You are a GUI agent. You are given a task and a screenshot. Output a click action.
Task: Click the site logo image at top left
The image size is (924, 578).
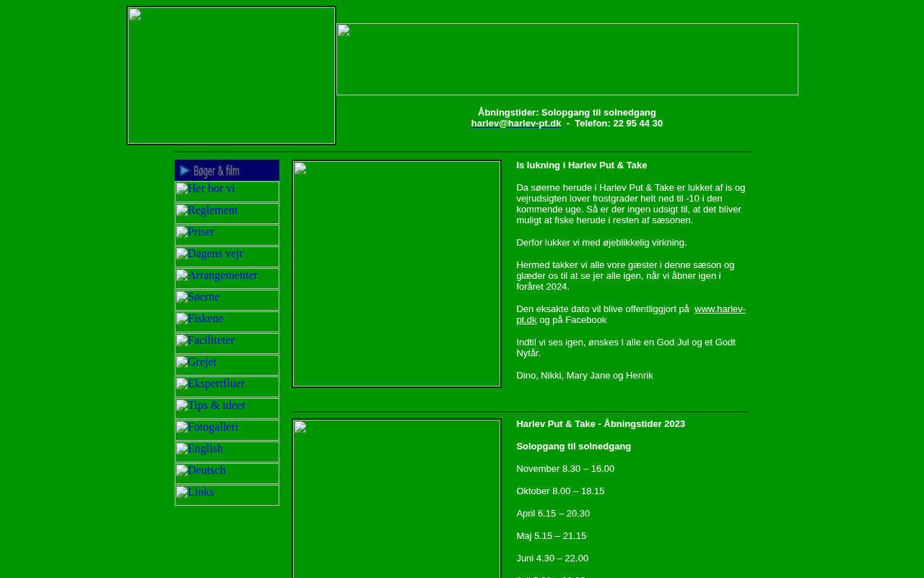click(232, 76)
